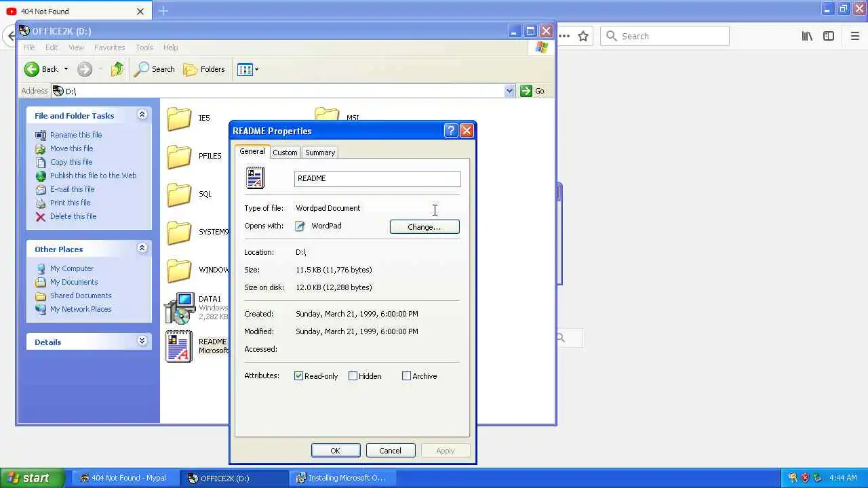Expand the Details panel
Viewport: 868px width, 488px height.
click(142, 342)
